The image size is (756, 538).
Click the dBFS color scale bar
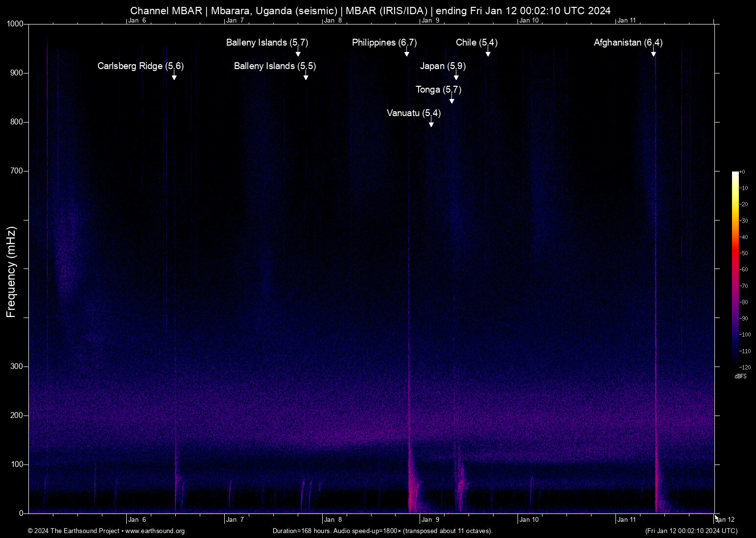735,269
